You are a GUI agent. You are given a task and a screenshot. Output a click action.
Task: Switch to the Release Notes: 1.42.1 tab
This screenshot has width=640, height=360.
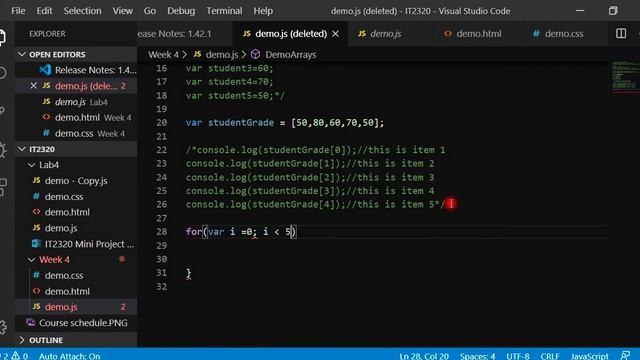(x=184, y=34)
